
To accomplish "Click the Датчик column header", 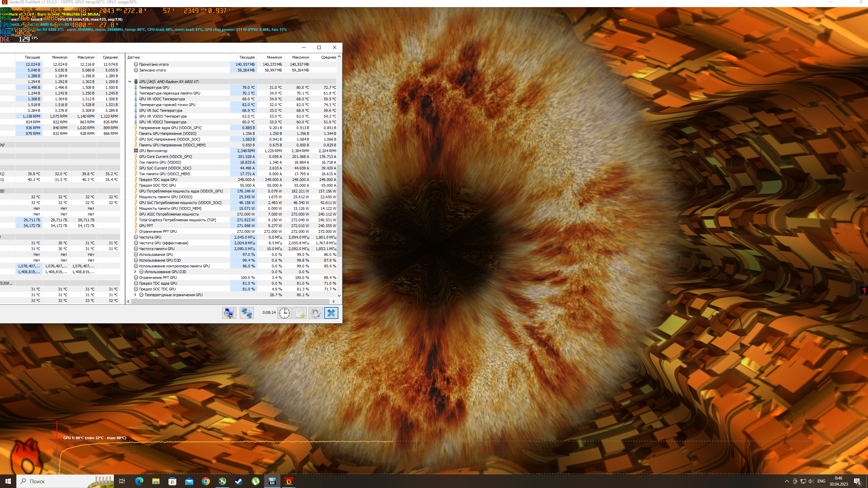I will click(x=134, y=57).
